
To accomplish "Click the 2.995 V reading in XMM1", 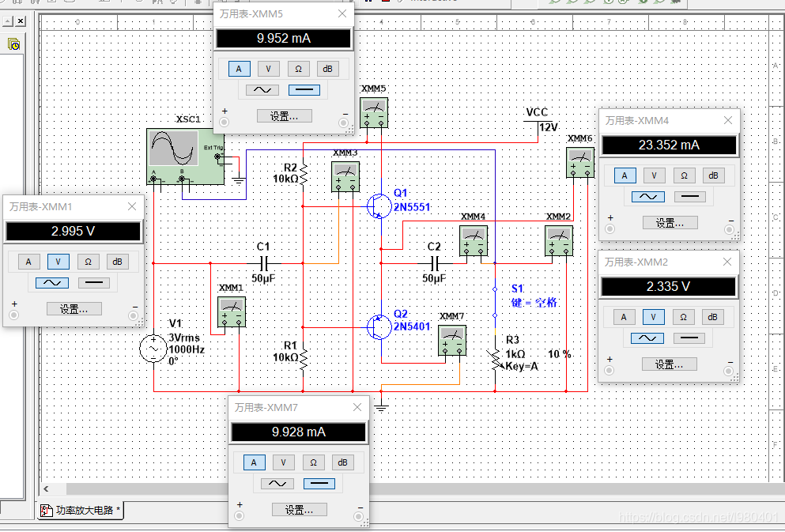I will click(73, 231).
